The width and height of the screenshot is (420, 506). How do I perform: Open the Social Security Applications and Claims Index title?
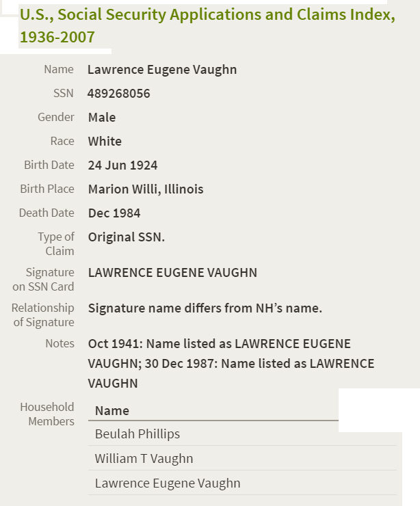point(207,26)
